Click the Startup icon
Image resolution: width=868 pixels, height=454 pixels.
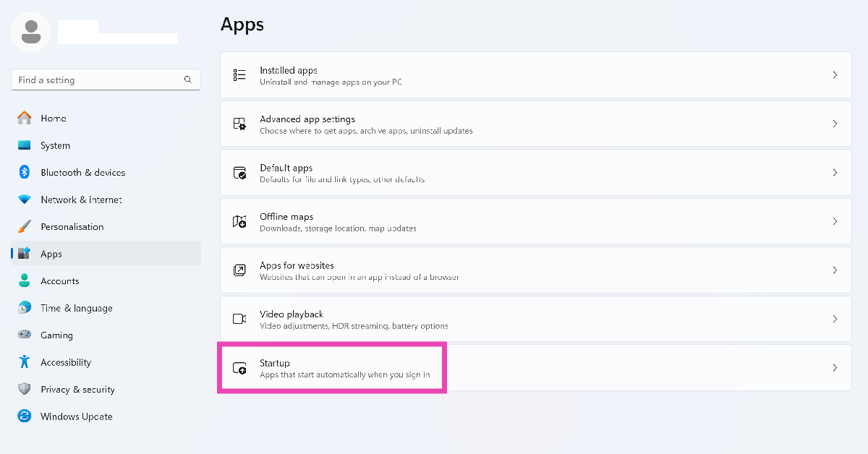point(239,368)
